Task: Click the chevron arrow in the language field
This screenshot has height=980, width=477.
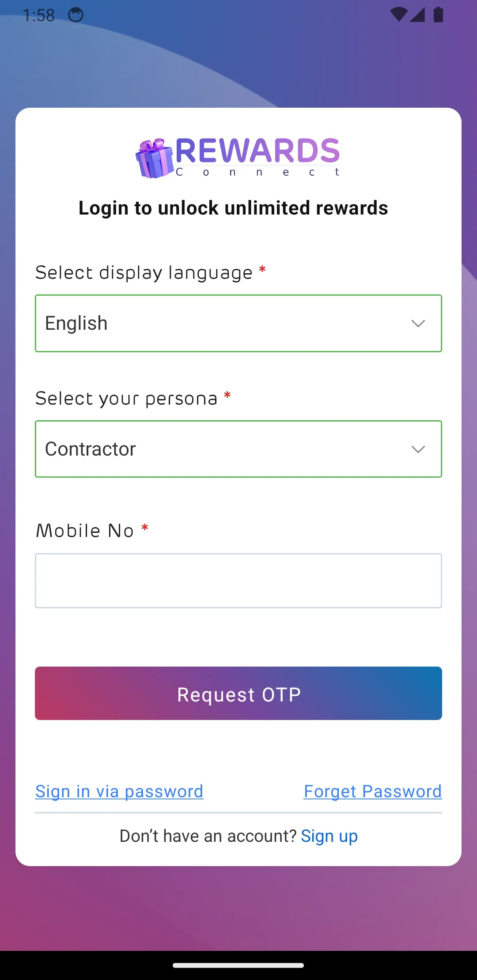Action: point(418,324)
